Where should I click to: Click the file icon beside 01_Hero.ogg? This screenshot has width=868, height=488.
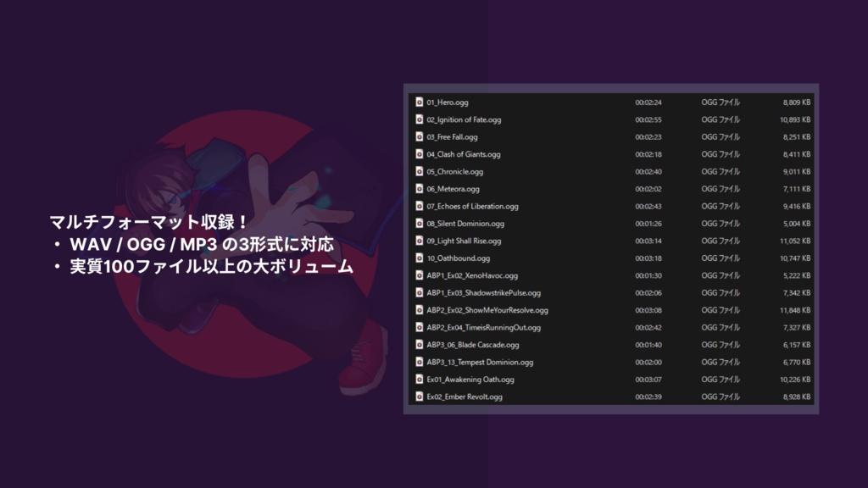tap(419, 103)
